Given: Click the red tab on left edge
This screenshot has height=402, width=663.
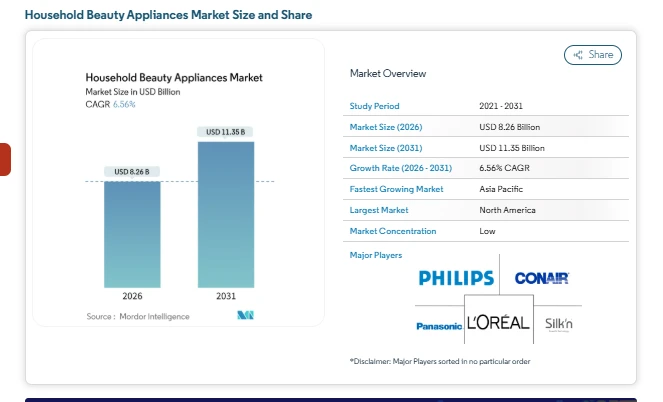Looking at the screenshot, I should click(x=5, y=159).
